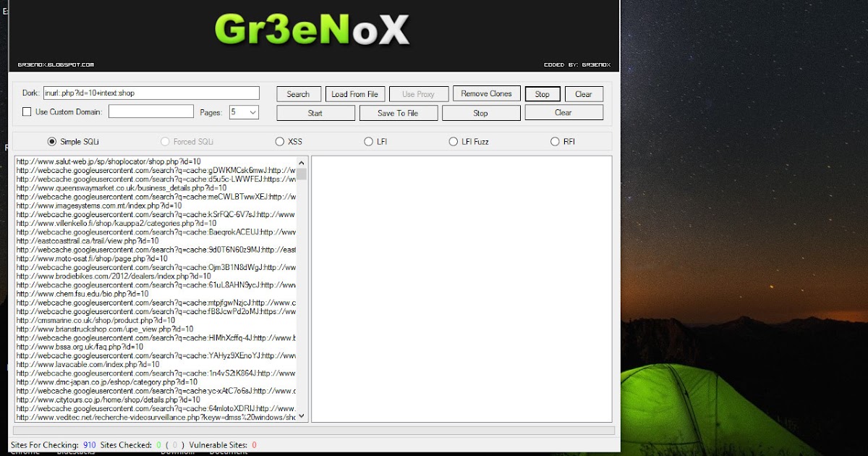868x456 pixels.
Task: Select the cache:mtpjfgwNzjcJ URL row
Action: click(x=156, y=303)
